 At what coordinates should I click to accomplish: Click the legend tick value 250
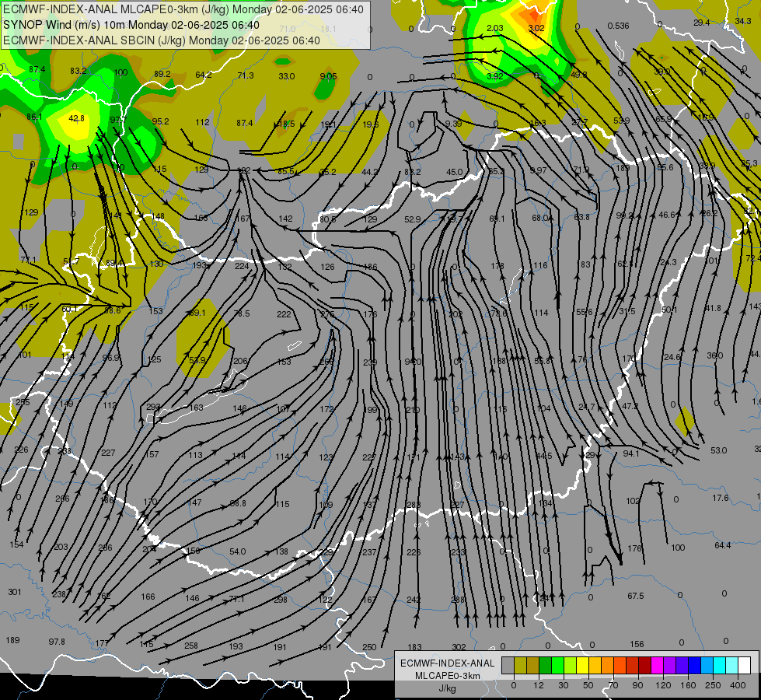(713, 685)
